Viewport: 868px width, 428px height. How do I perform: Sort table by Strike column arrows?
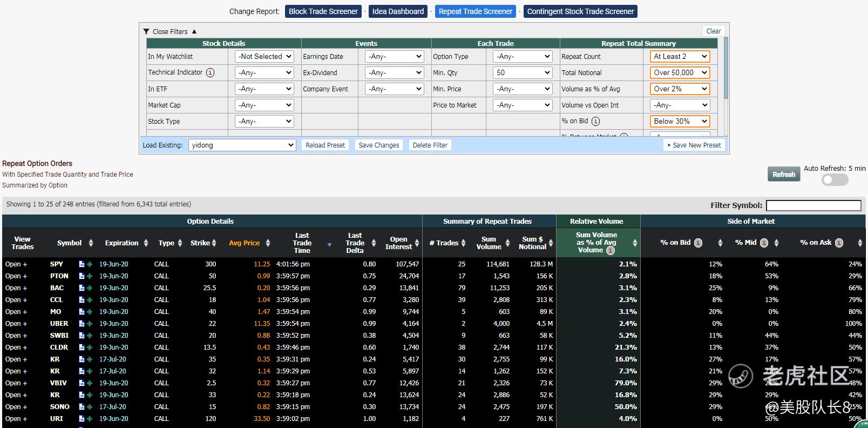point(214,243)
